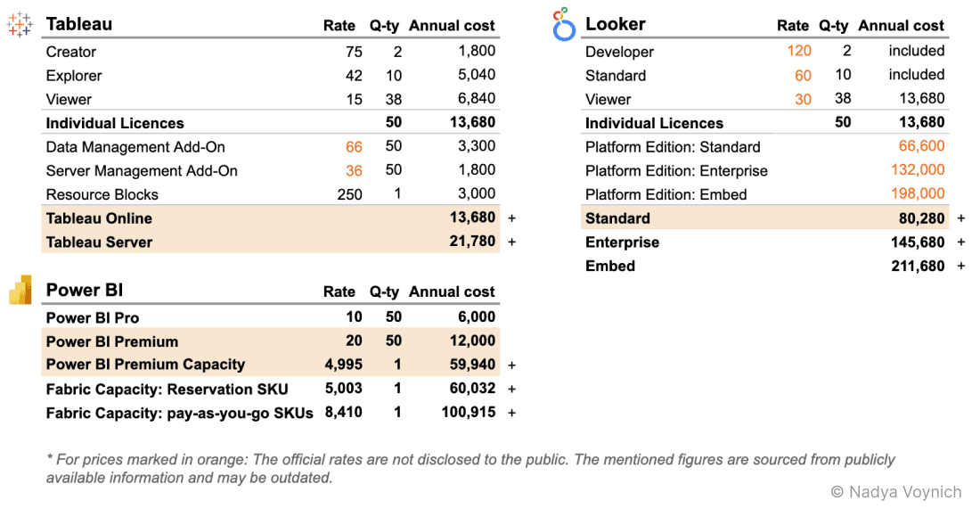Click the Tableau logo icon
Screen dimensions: 980x517
20,25
